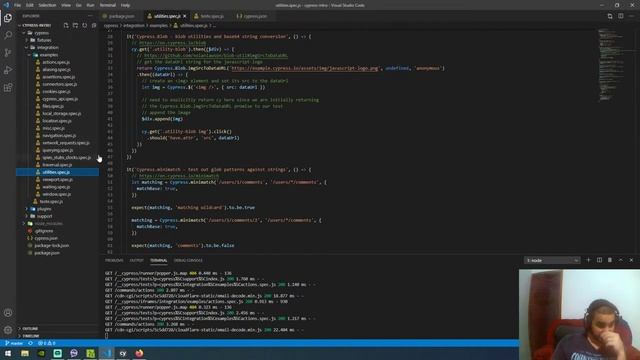Collapse the integration folder
640x360 pixels.
(x=48, y=47)
